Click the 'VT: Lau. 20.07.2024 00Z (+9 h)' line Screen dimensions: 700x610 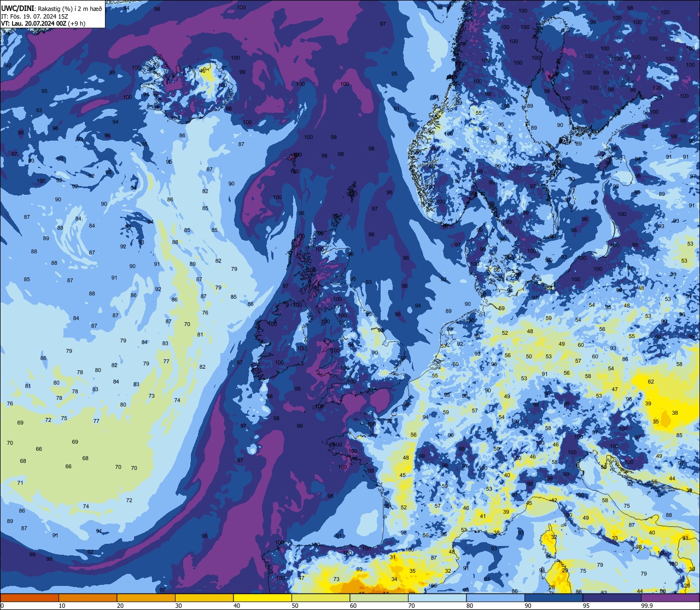coord(43,24)
